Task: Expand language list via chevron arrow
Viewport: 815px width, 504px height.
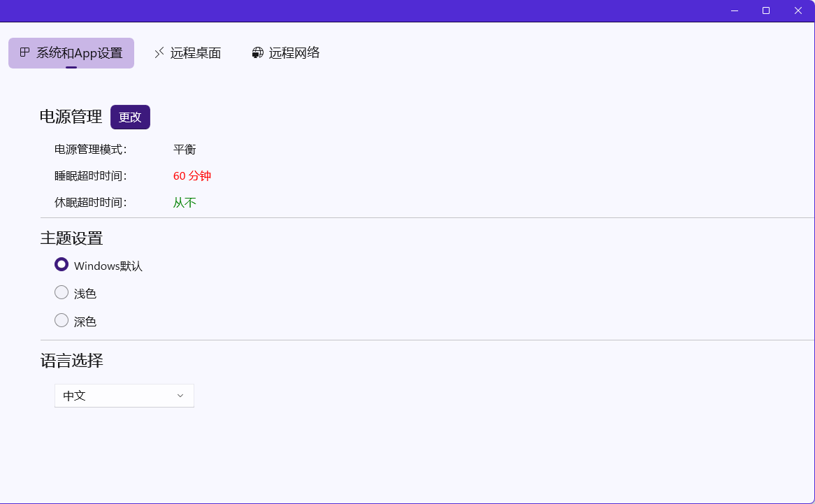Action: (x=180, y=396)
